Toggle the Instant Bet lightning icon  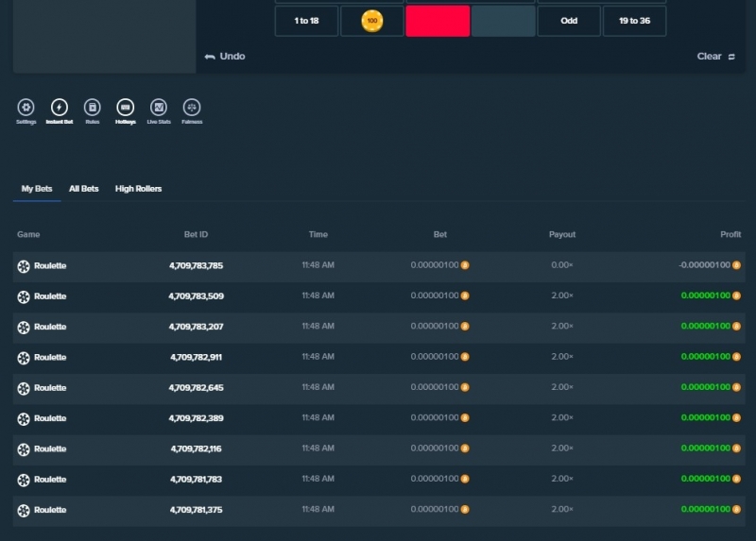point(60,108)
